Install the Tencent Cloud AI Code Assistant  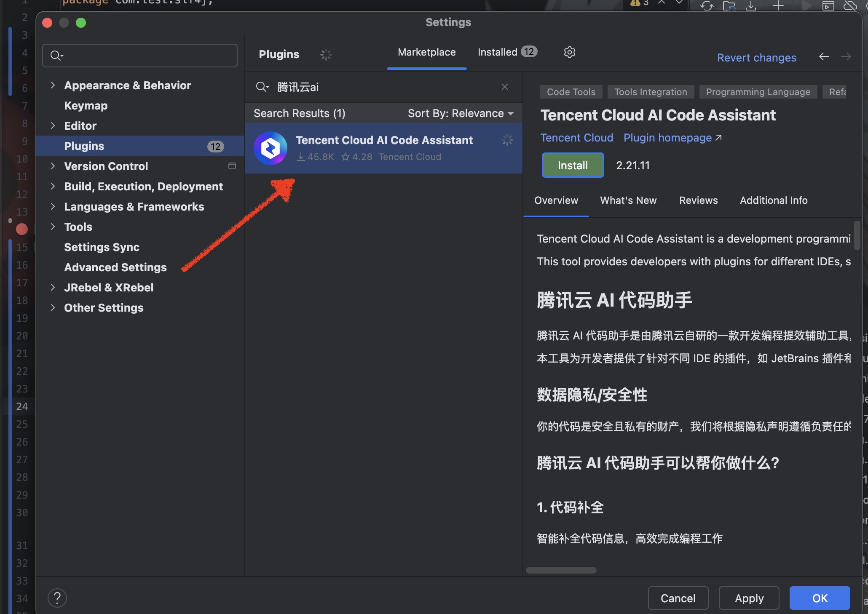pos(573,165)
